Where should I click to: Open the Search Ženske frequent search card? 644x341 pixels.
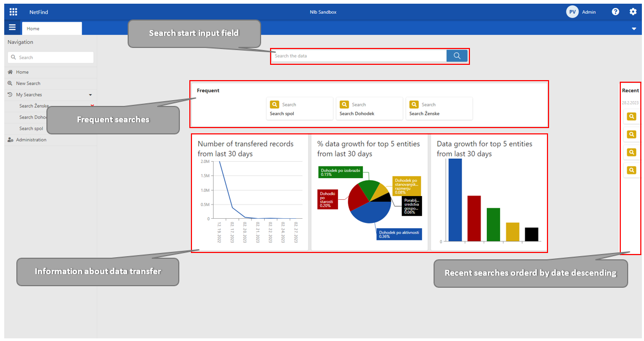click(x=438, y=109)
